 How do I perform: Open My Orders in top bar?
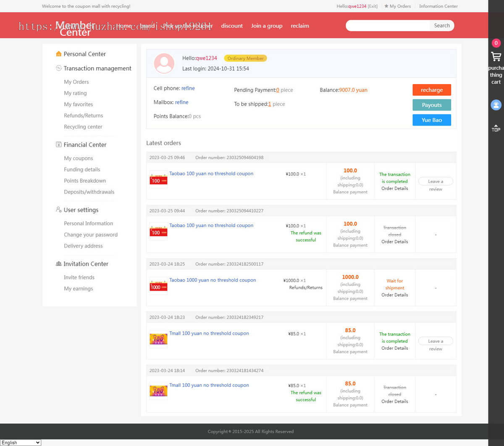[x=398, y=6]
